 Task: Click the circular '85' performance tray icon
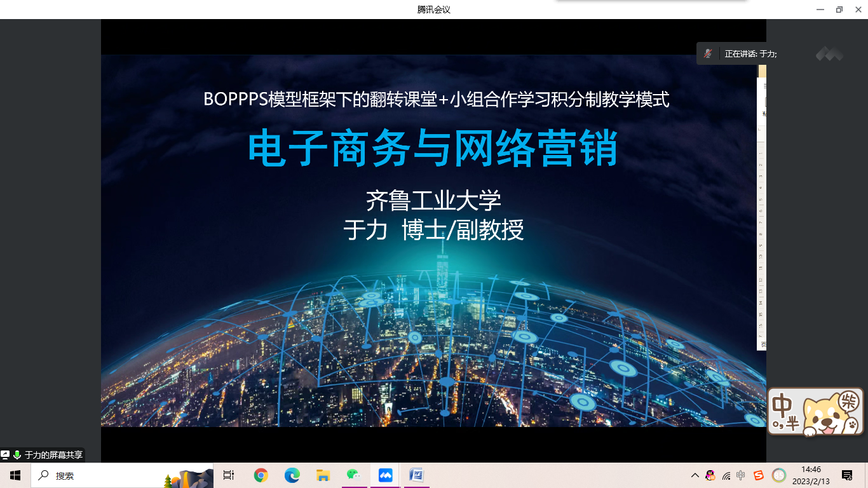778,475
